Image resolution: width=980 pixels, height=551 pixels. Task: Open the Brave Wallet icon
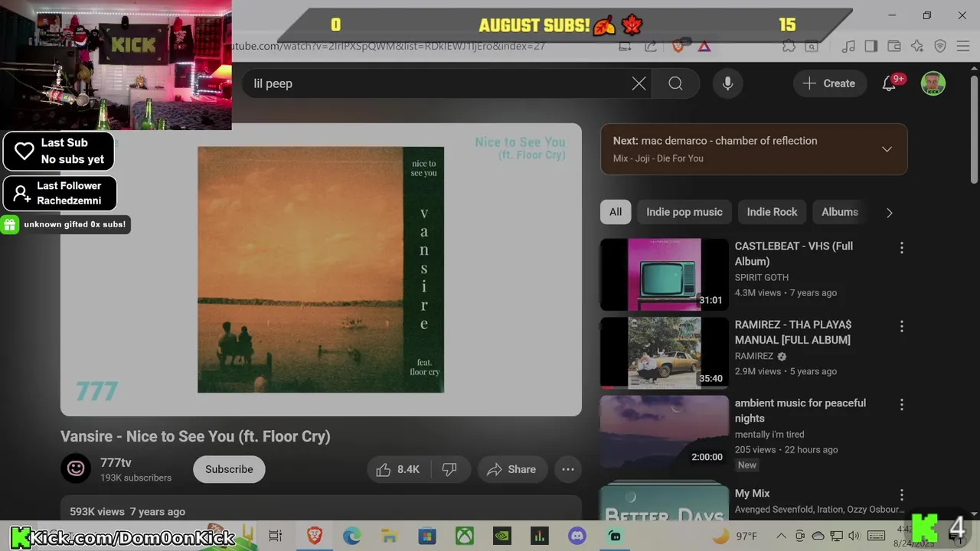(x=893, y=46)
